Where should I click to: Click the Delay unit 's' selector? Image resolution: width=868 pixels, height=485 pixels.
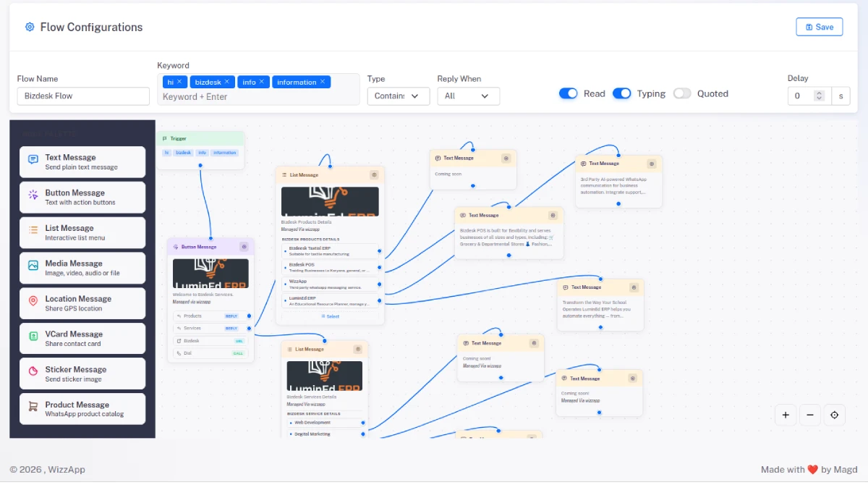pyautogui.click(x=841, y=96)
